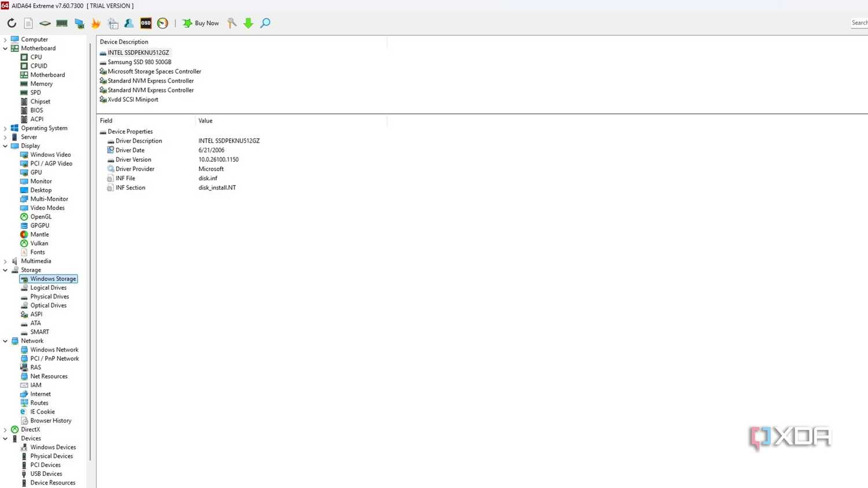The height and width of the screenshot is (488, 868).
Task: Open the Report page icon in toolbar
Action: (28, 23)
